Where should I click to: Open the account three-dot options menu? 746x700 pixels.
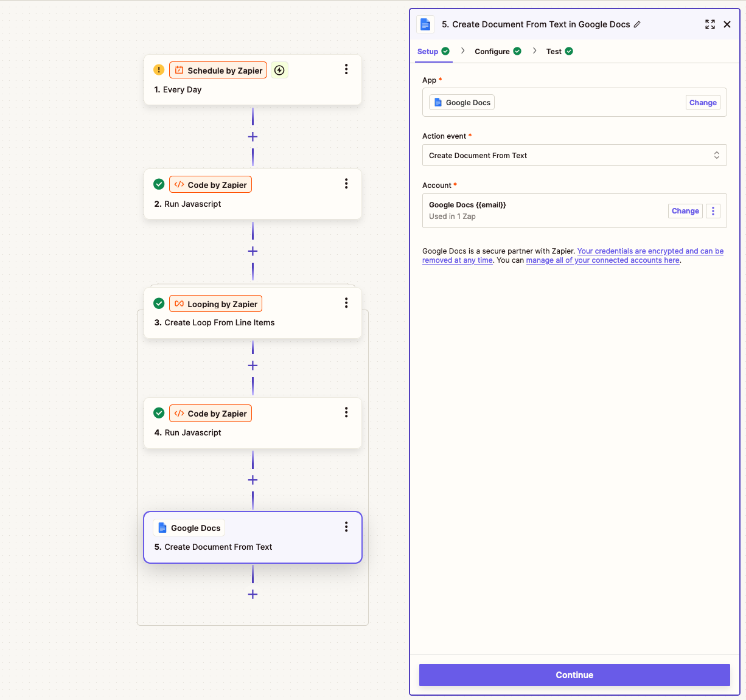(x=713, y=211)
